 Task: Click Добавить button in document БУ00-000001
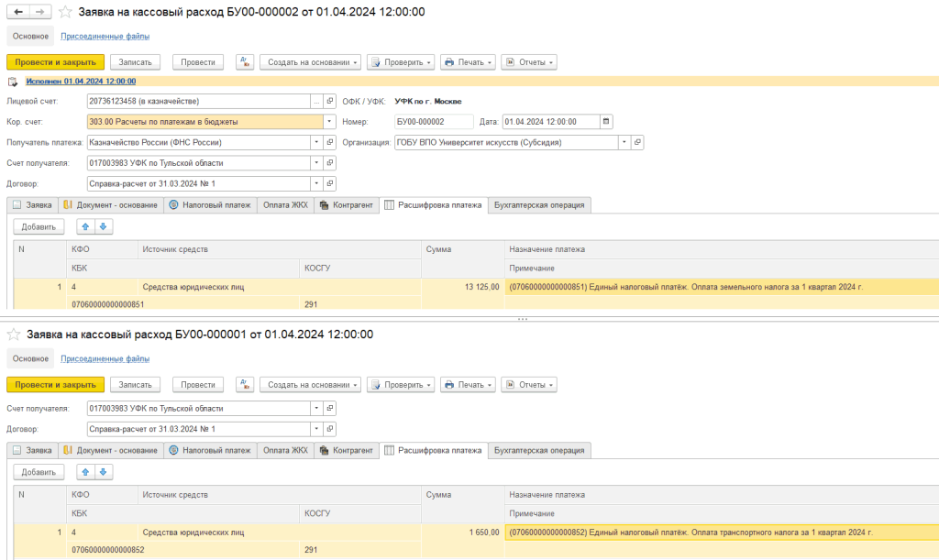point(39,472)
